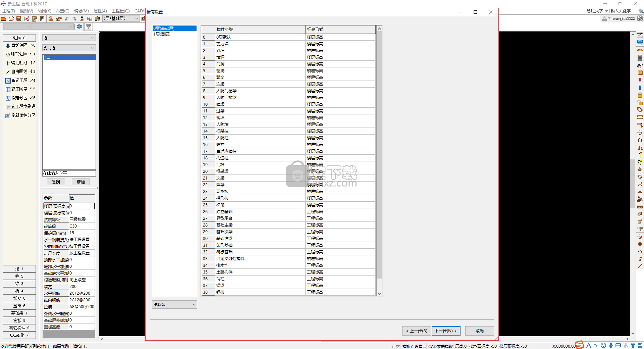Open the 按默认 dropdown in dialog
Viewport: 644px width, 349px height.
pyautogui.click(x=174, y=305)
